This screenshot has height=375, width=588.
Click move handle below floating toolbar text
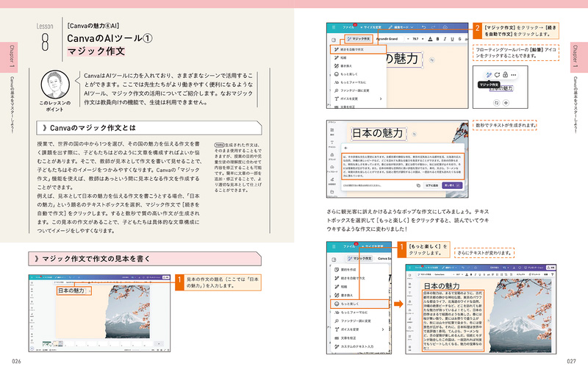(x=506, y=102)
